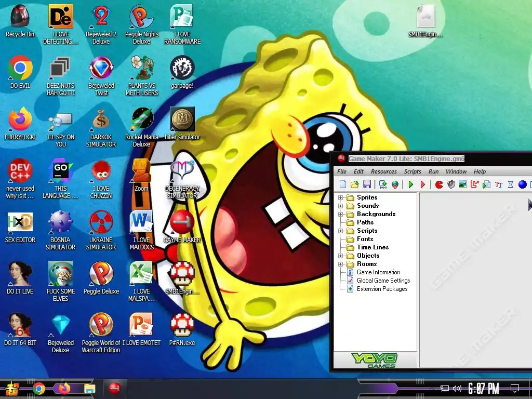Screen dimensions: 532x399
Task: Click the 6:07 PM clock
Action: coord(484,389)
